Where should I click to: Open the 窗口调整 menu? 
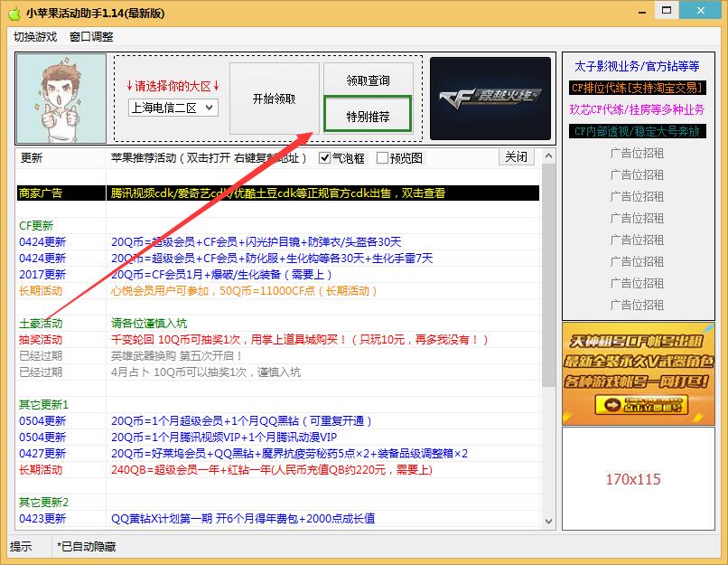(x=91, y=37)
